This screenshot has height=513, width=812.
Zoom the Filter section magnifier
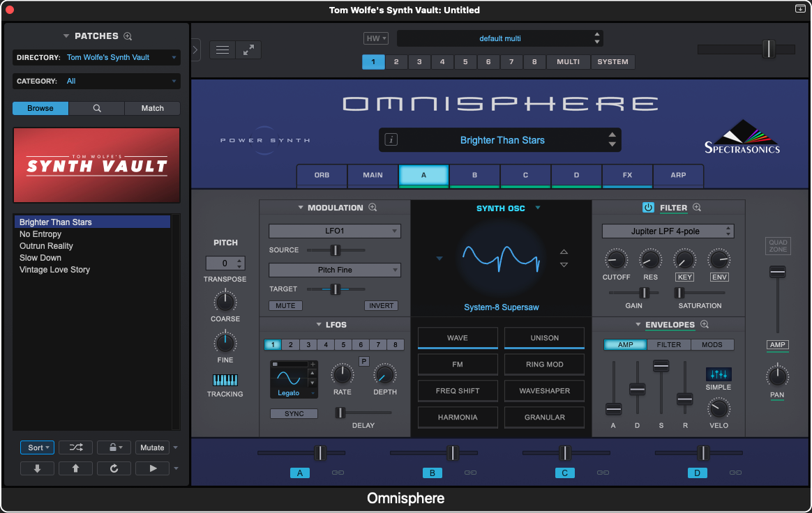[696, 208]
